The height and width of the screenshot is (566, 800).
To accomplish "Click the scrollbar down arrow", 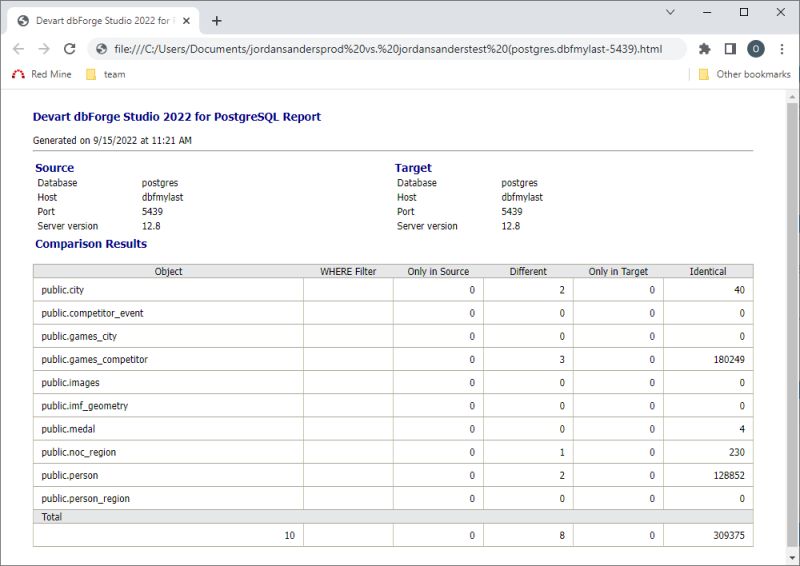I will click(x=792, y=558).
